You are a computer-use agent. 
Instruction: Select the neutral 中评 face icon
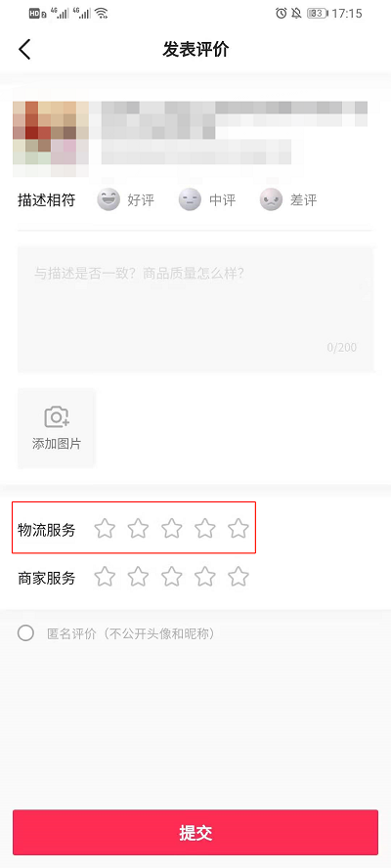[190, 199]
